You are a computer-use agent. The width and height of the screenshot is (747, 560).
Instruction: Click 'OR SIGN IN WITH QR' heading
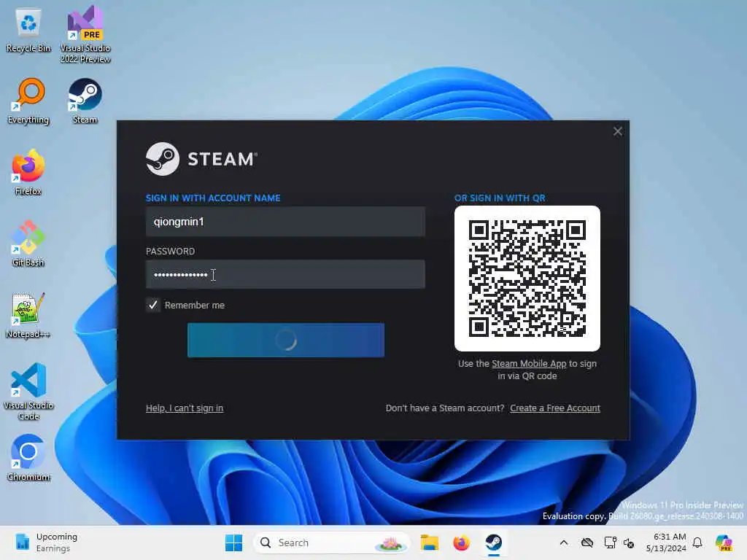(x=500, y=198)
